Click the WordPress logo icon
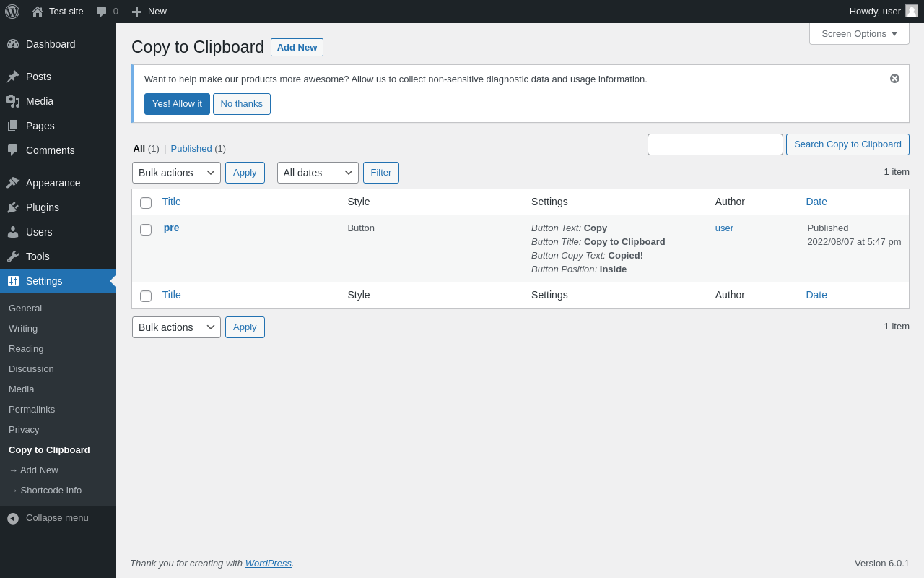Viewport: 924px width, 578px height. point(12,12)
